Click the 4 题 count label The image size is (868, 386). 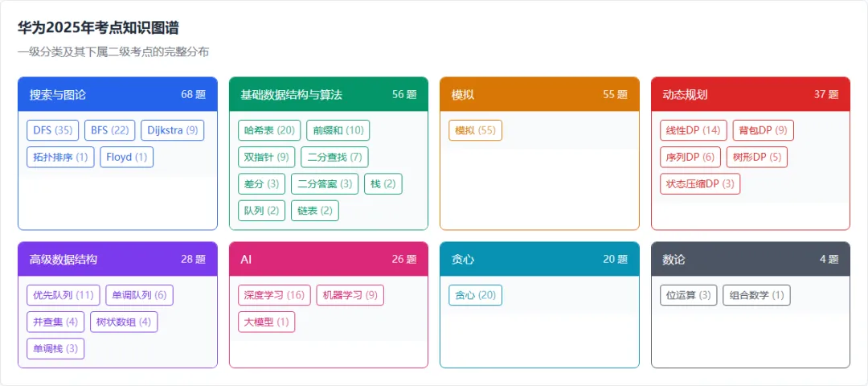[x=829, y=260]
